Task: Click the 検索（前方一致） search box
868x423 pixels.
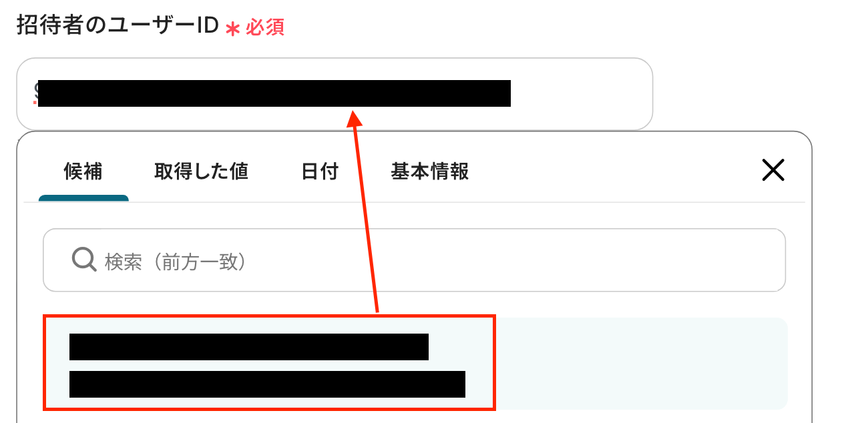Action: pos(414,260)
